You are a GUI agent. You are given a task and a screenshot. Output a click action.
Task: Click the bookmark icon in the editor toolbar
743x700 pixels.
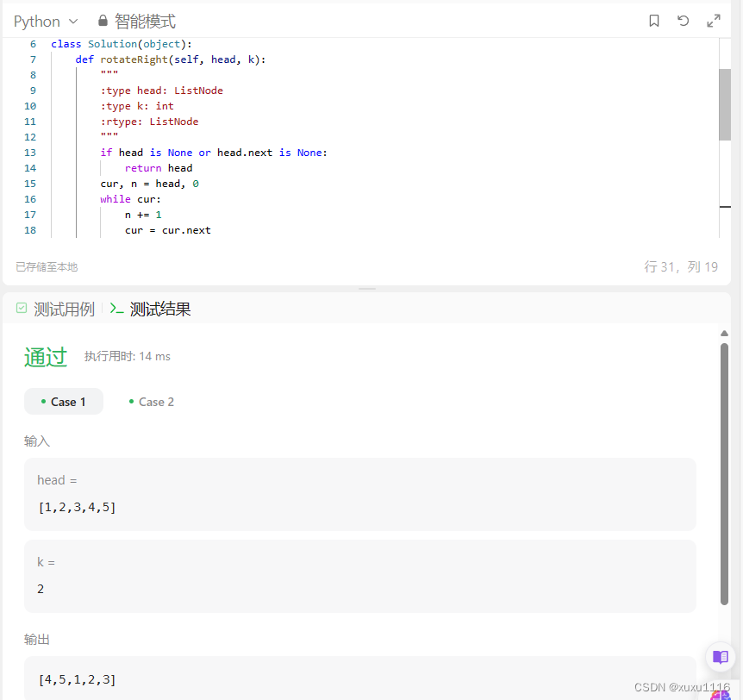click(654, 21)
